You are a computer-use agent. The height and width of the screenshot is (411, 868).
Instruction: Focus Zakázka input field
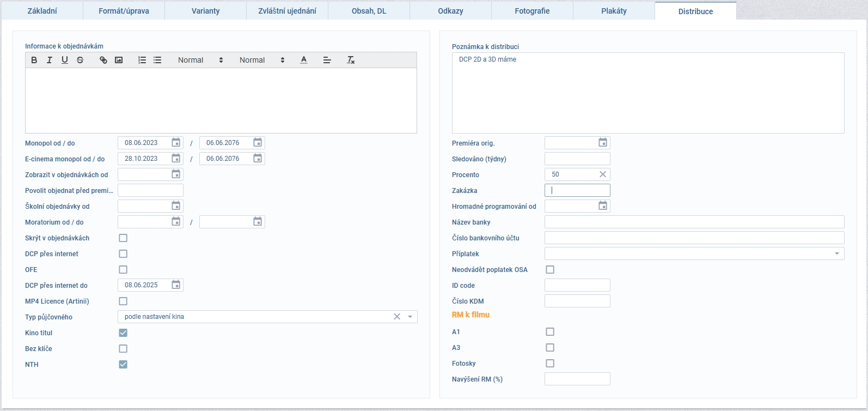click(x=577, y=190)
